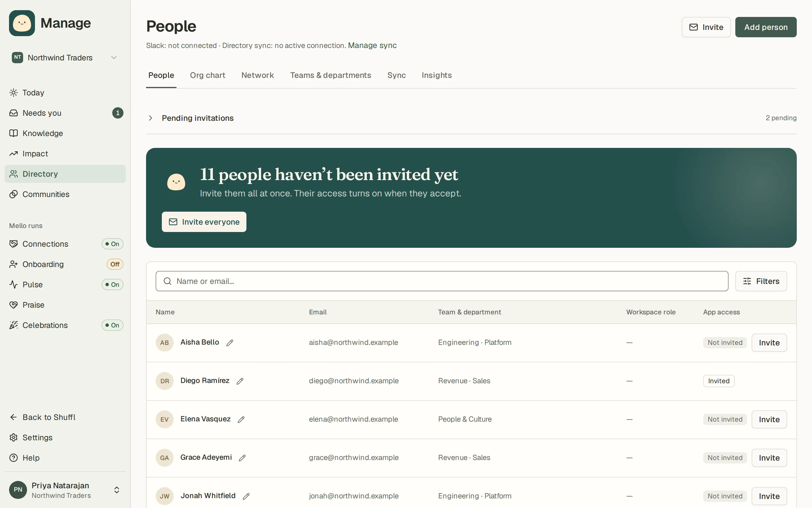
Task: Switch to the Org chart tab
Action: (208, 75)
